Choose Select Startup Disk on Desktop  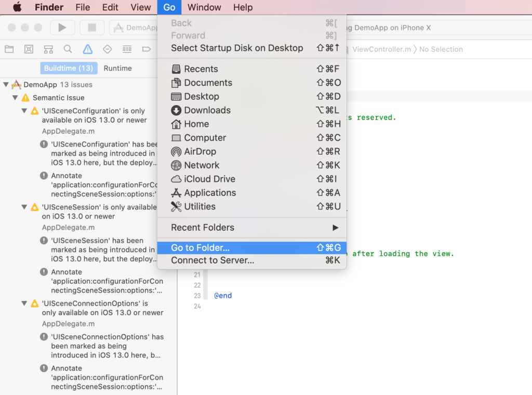[252, 48]
